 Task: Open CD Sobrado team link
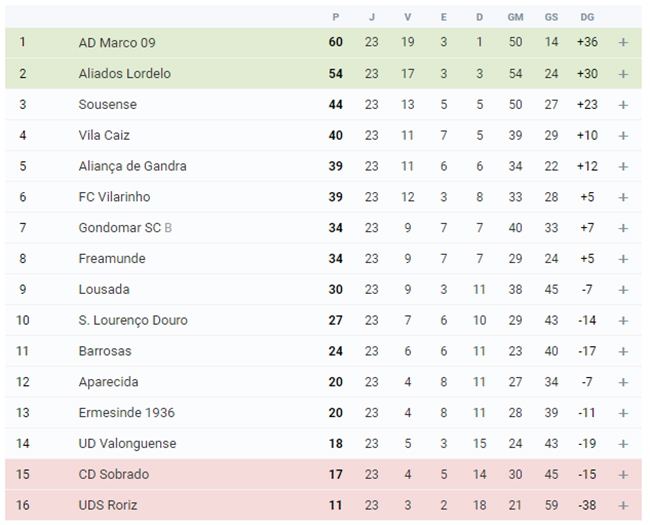pos(114,474)
